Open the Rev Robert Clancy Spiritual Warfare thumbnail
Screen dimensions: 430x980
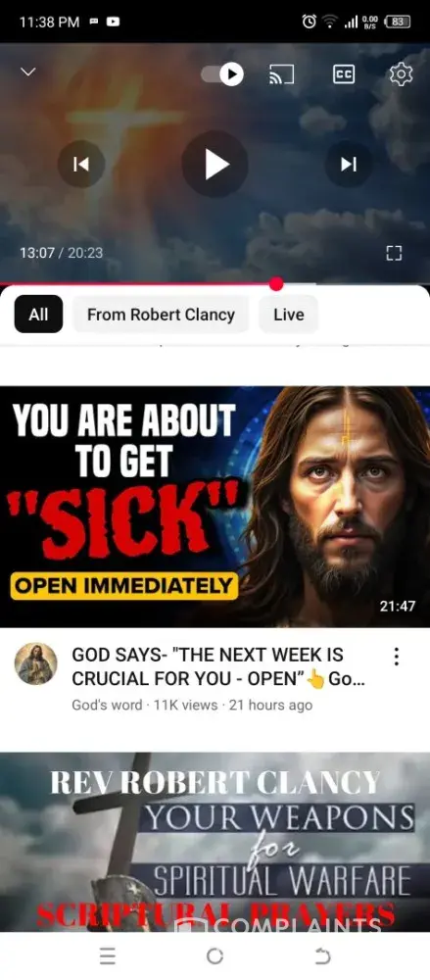pos(215,842)
